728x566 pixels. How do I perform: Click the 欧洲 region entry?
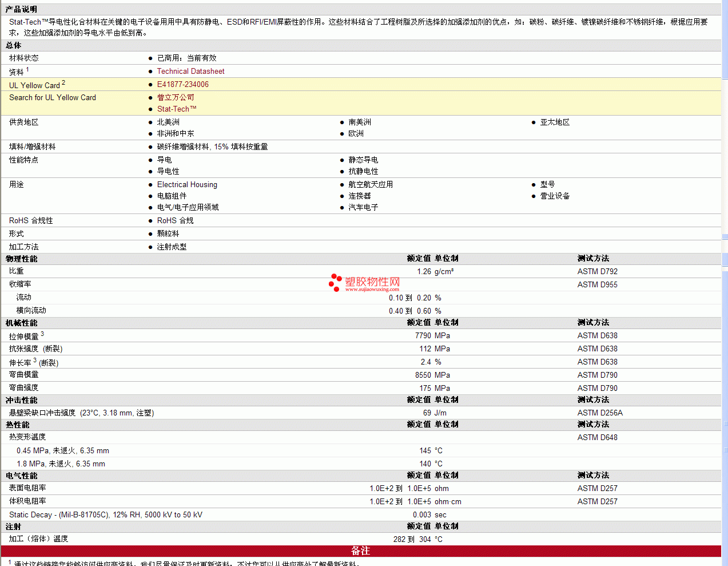356,133
